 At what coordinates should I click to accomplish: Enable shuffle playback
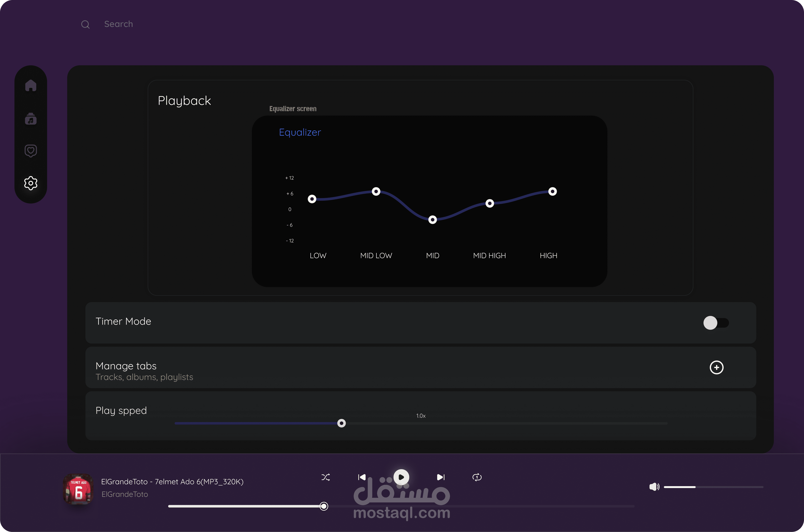(325, 477)
